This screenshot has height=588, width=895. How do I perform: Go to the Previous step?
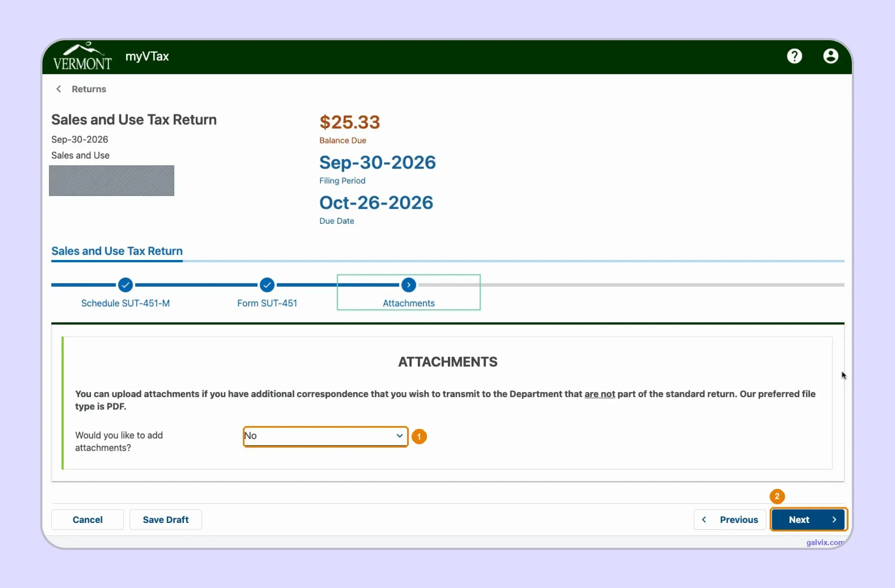[x=729, y=520]
